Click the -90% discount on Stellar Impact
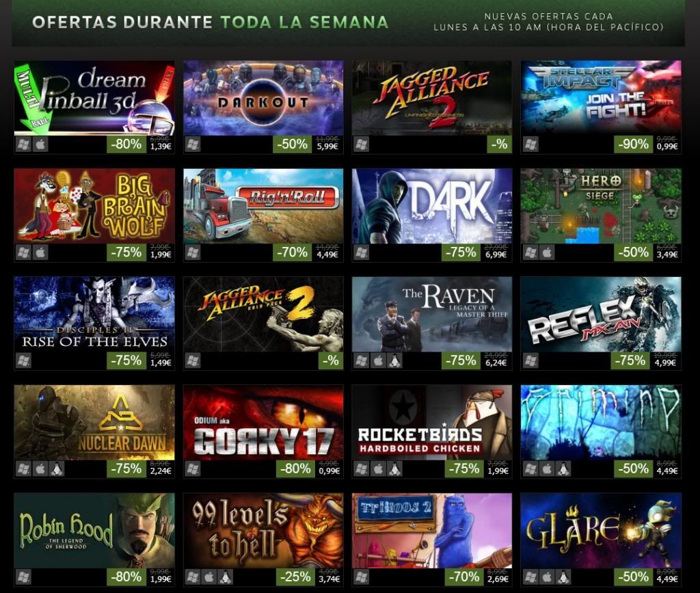Image resolution: width=700 pixels, height=593 pixels. coord(633,144)
